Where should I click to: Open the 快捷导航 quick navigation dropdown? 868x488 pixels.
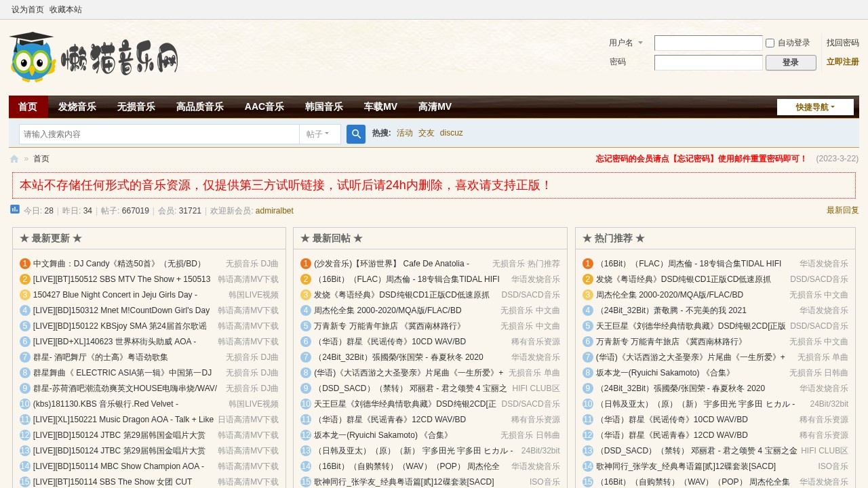click(x=814, y=106)
